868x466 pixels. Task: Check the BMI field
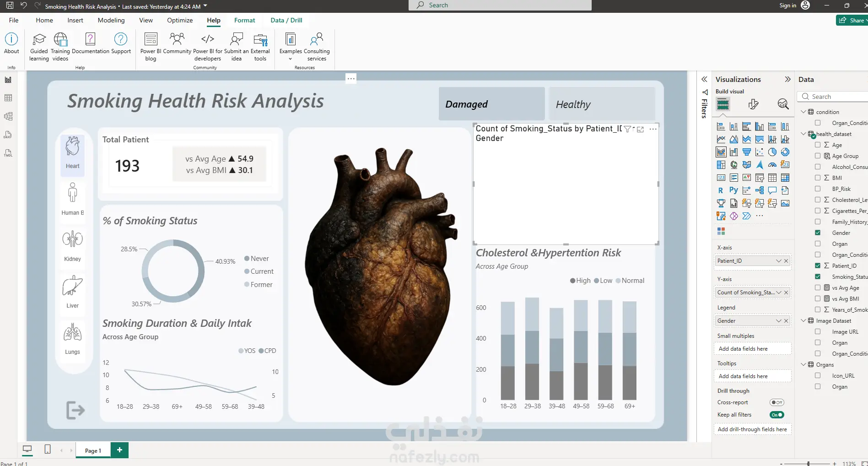point(818,178)
